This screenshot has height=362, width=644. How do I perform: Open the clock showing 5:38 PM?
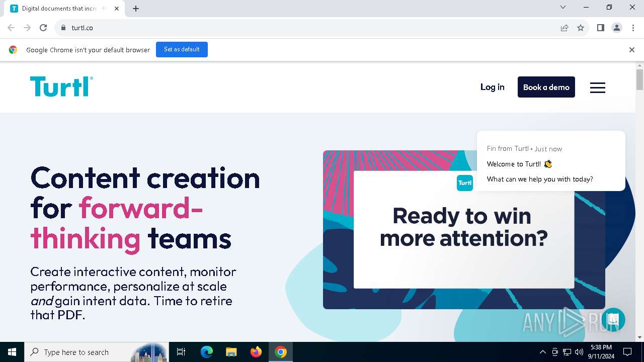coord(601,352)
